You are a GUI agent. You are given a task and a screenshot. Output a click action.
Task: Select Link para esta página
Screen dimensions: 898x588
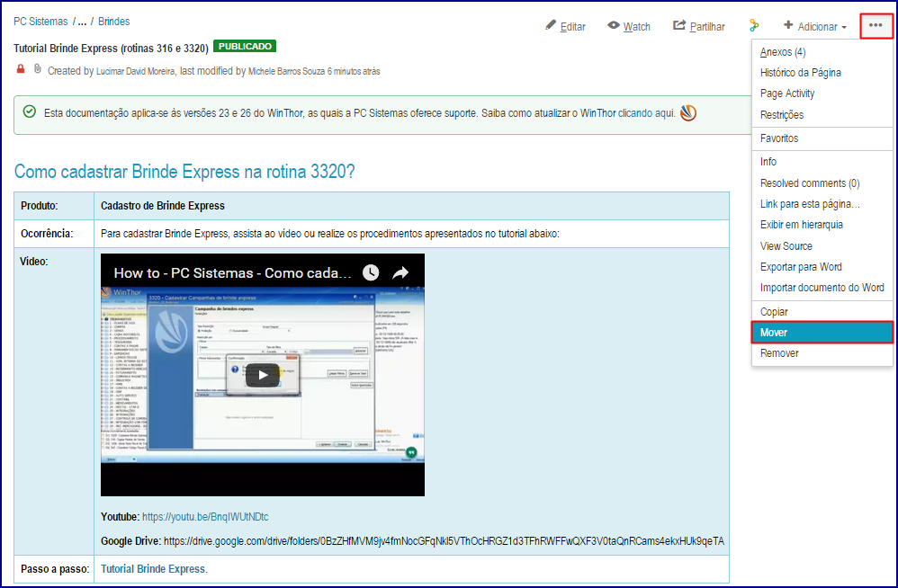[x=822, y=204]
